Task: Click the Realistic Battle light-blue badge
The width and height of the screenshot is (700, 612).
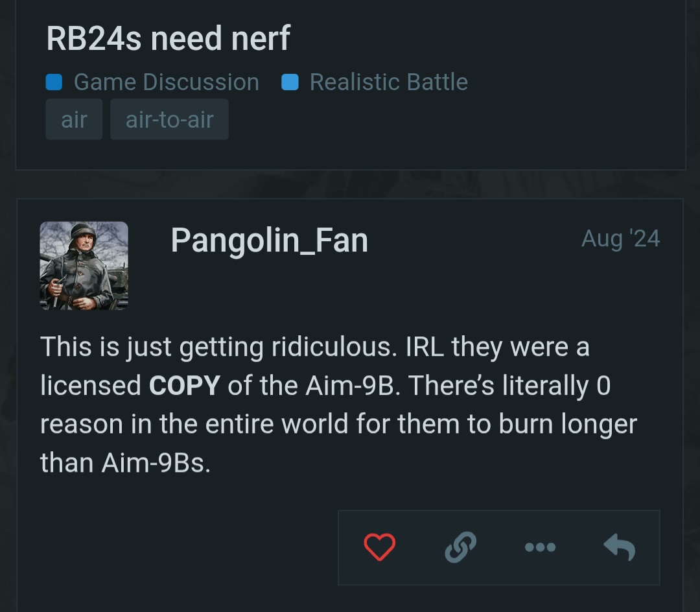Action: 290,82
